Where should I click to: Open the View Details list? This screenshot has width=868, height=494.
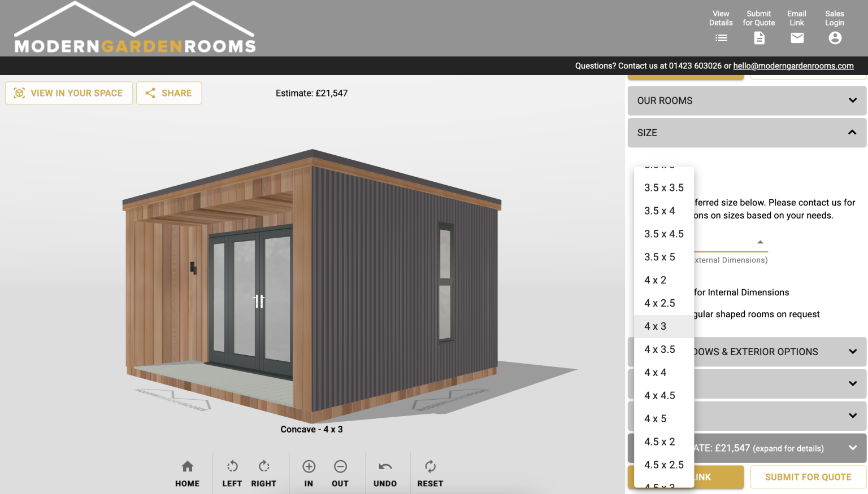(721, 38)
